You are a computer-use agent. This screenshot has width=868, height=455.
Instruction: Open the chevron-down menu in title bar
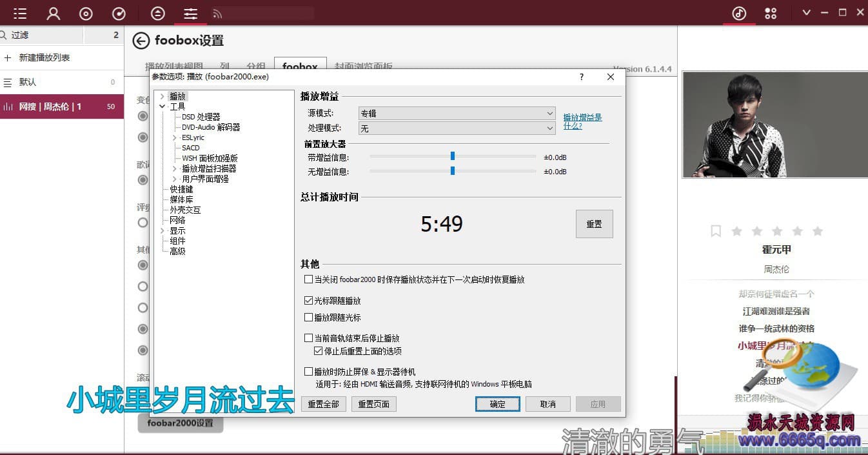tap(806, 13)
